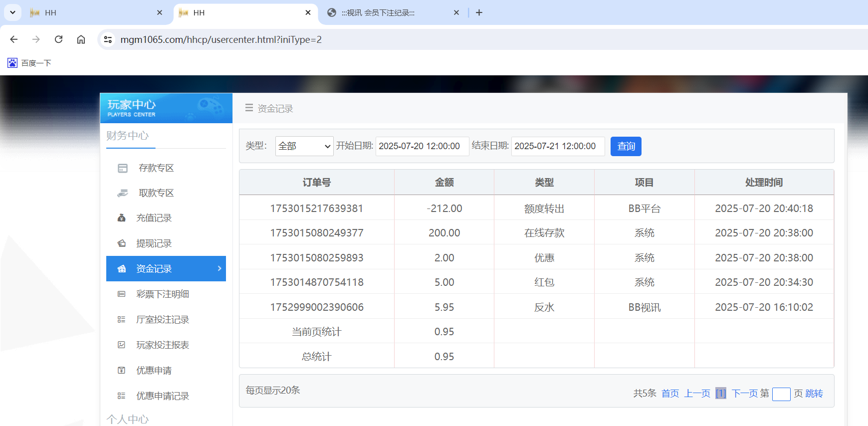868x426 pixels.
Task: Click the 取款专区 withdrawal icon
Action: pyautogui.click(x=122, y=193)
